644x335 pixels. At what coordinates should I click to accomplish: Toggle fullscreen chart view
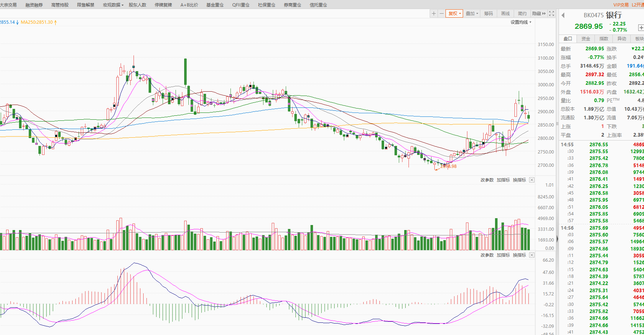pos(552,14)
